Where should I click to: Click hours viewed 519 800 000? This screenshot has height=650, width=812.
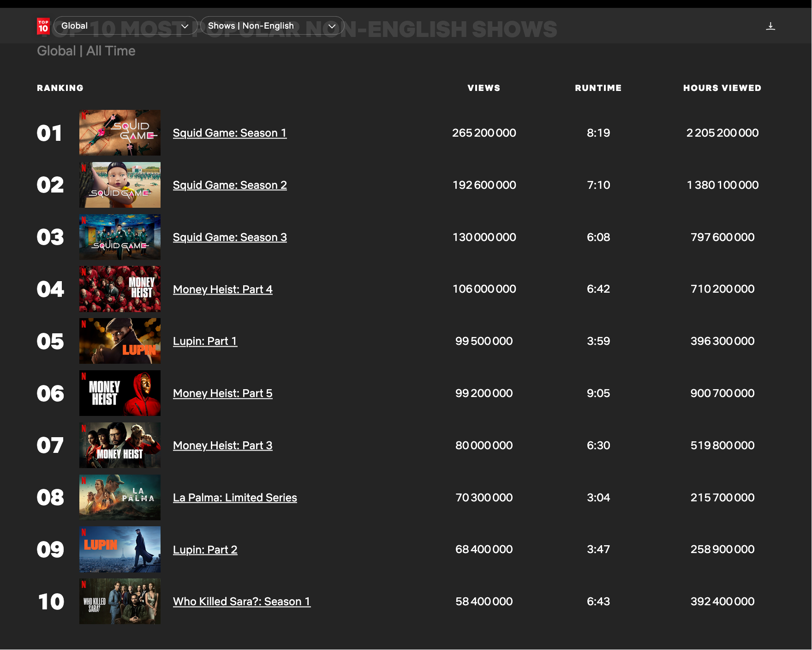(x=722, y=445)
